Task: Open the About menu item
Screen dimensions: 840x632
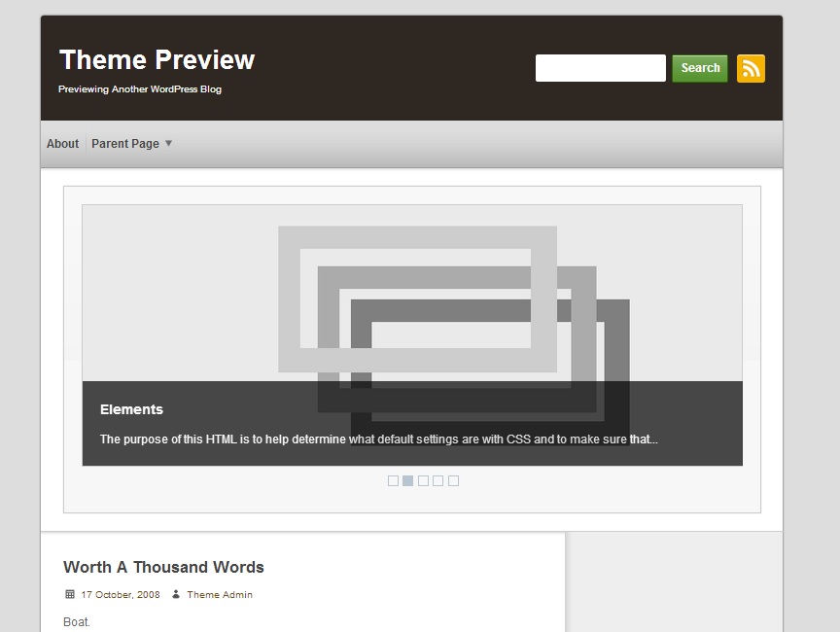Action: coord(62,144)
